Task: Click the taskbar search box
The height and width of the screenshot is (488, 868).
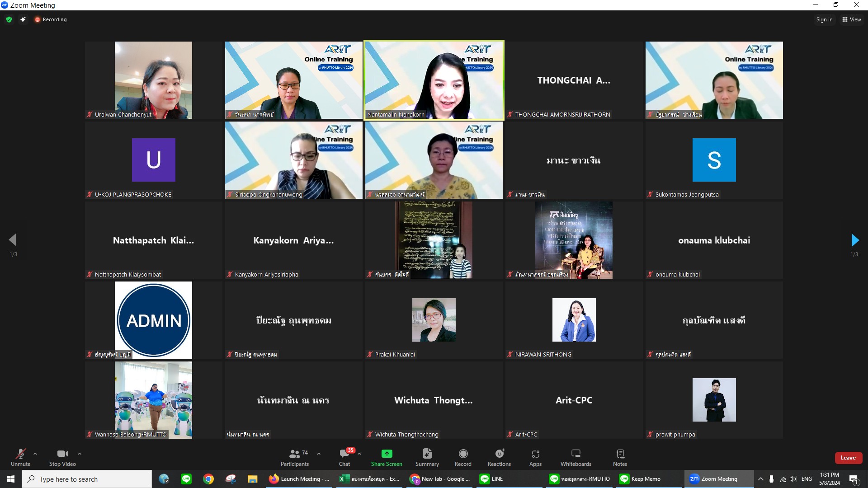Action: tap(87, 479)
